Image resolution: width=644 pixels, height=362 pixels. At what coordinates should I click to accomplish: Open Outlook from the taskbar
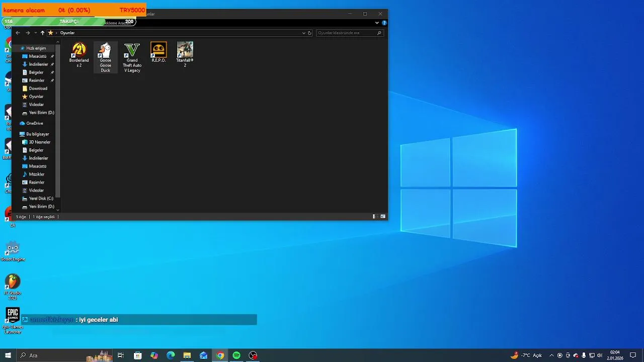click(203, 355)
